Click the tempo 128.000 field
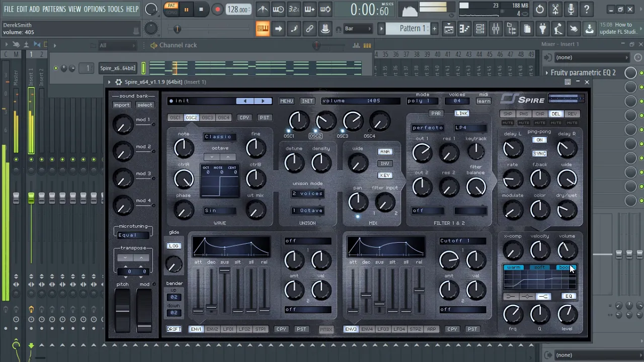644x362 pixels. (x=237, y=10)
